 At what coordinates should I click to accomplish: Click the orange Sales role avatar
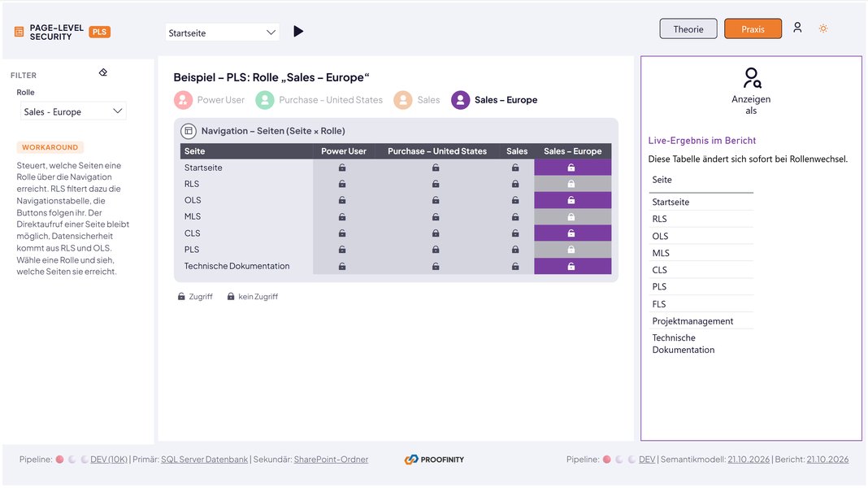(x=403, y=100)
